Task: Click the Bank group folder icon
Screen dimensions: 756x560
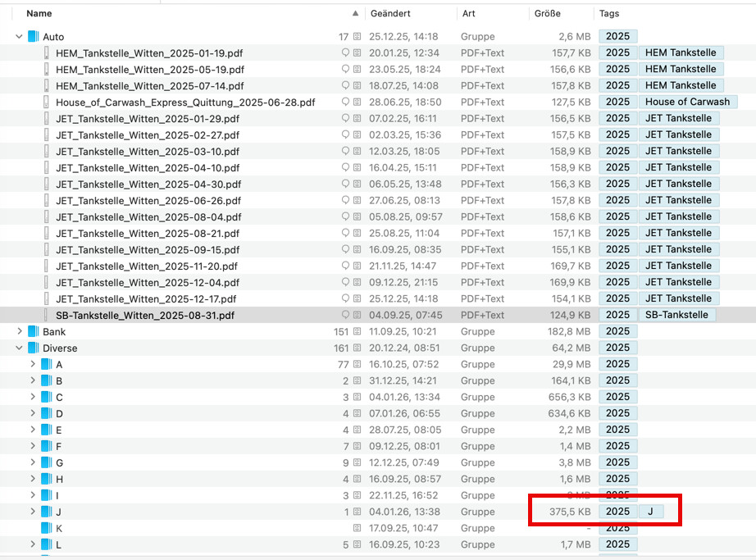Action: click(x=34, y=332)
